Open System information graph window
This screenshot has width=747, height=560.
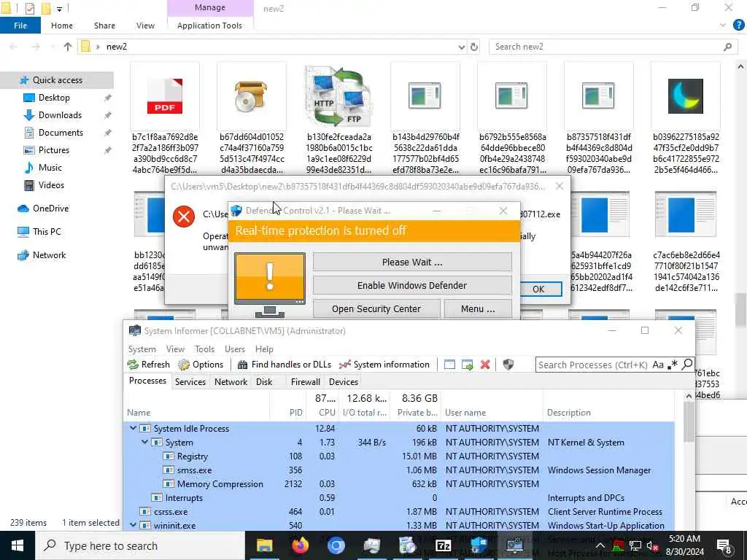[x=384, y=365]
